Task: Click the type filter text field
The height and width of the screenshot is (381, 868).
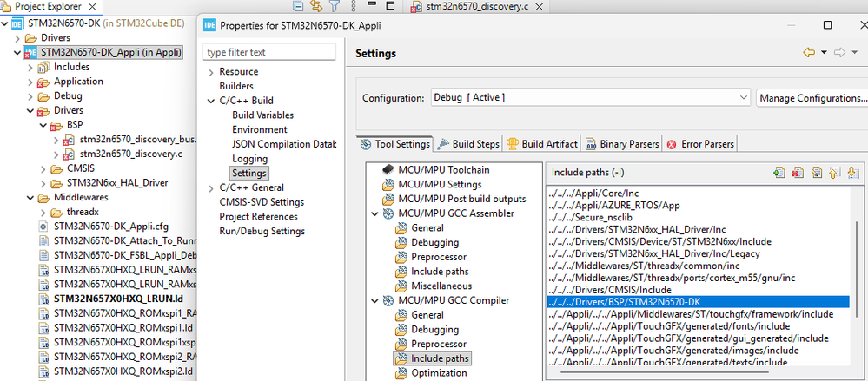Action: coord(269,52)
